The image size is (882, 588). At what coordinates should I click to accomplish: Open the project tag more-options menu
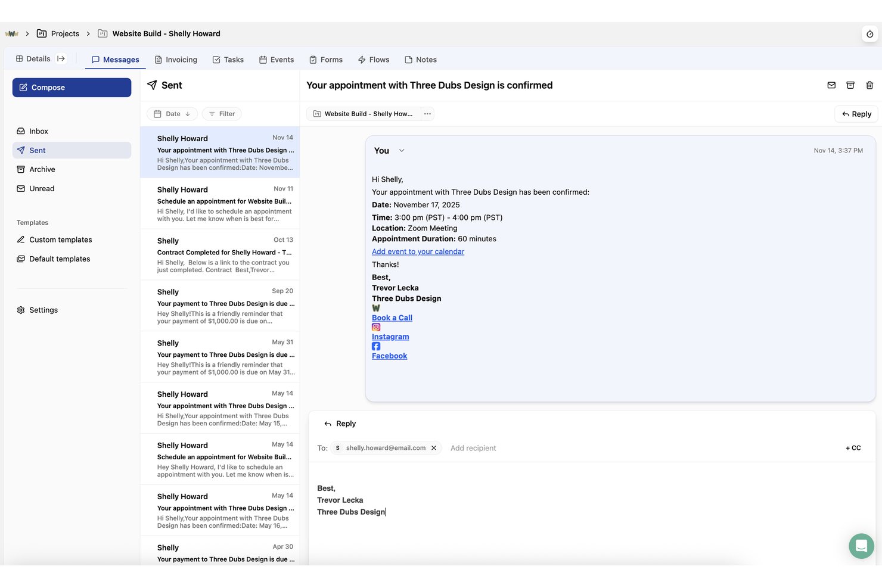(427, 114)
